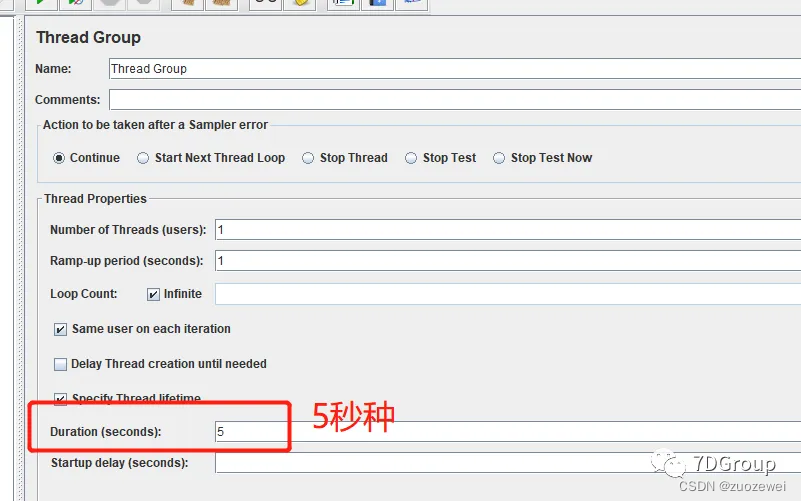Screen dimensions: 801x501
Task: Click the Startup delay (seconds): label
Action: tap(120, 463)
